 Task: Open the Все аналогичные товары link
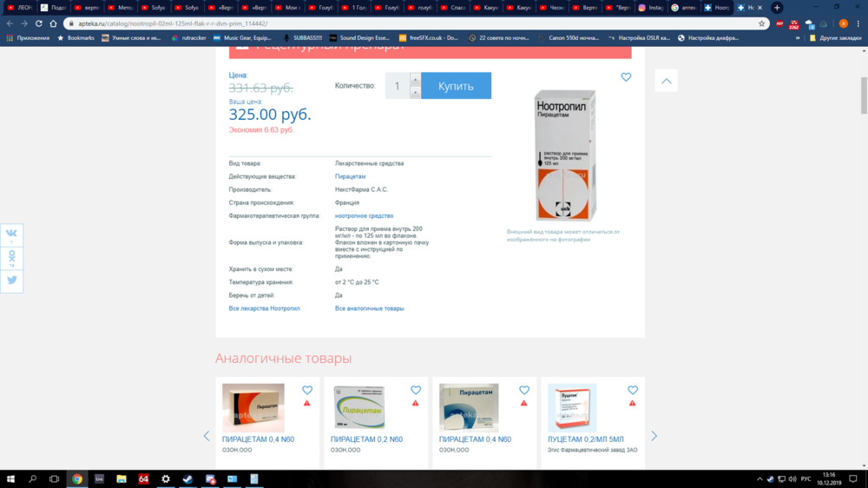point(369,308)
